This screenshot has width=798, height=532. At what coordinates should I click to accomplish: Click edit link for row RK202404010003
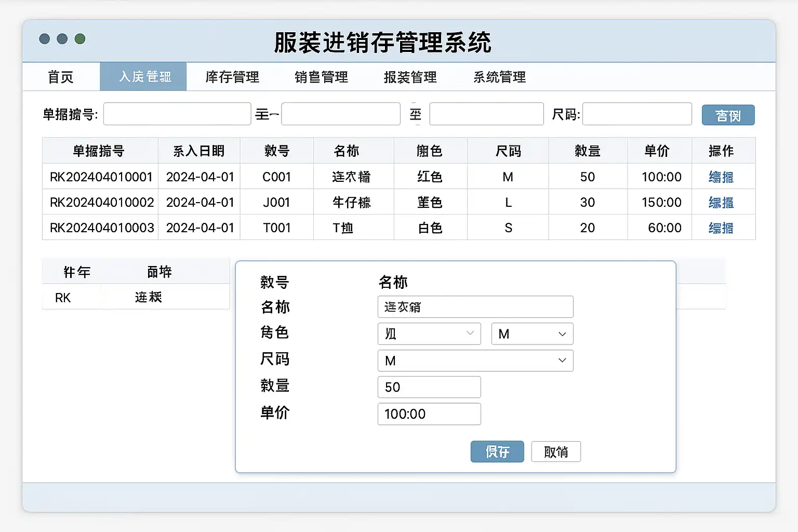(x=721, y=228)
